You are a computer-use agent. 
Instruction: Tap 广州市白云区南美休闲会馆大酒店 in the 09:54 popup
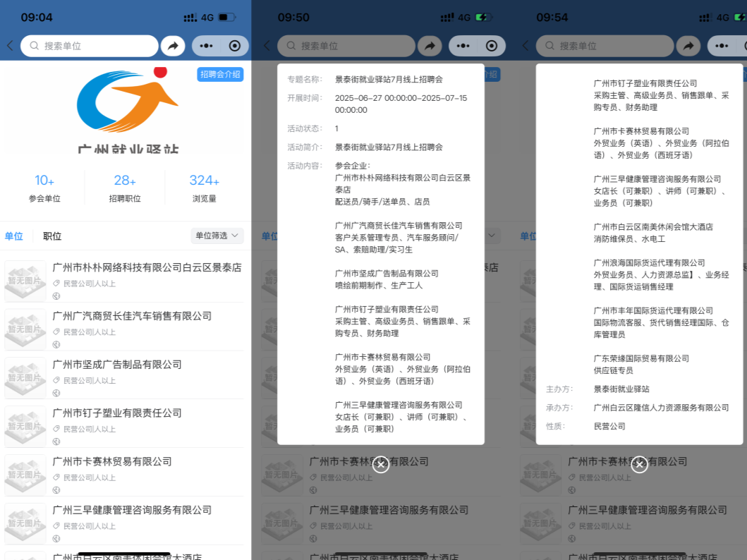[x=653, y=226]
